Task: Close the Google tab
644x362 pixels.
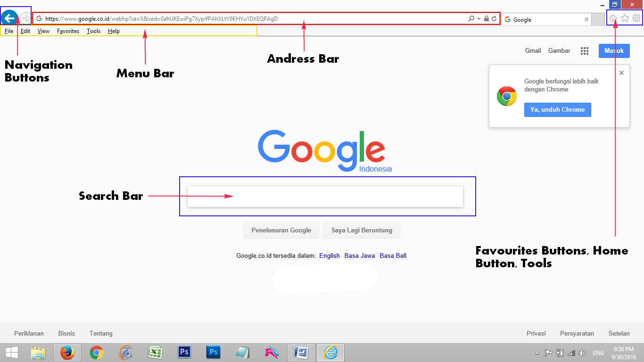Action: click(x=586, y=19)
